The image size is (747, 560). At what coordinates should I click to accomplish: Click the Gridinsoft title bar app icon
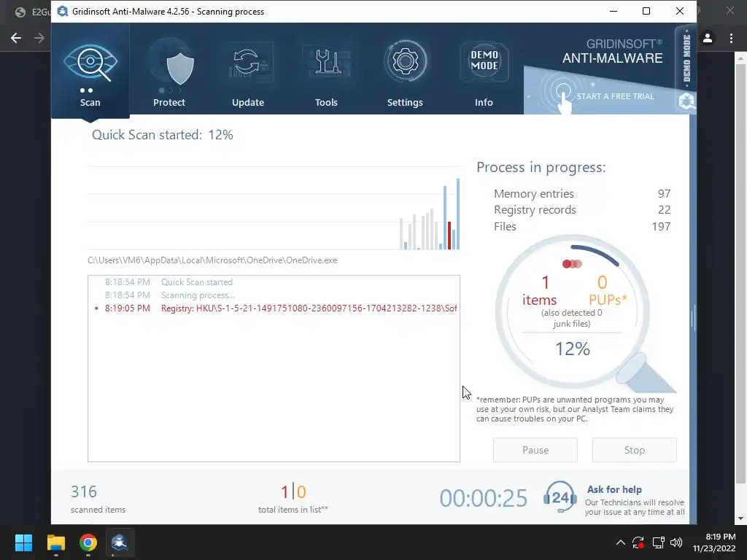point(63,12)
